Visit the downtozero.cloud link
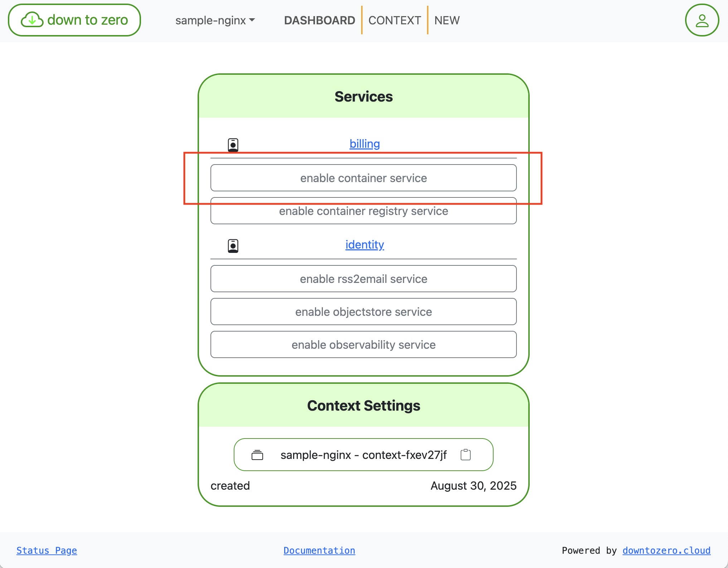Viewport: 728px width, 568px height. [666, 550]
